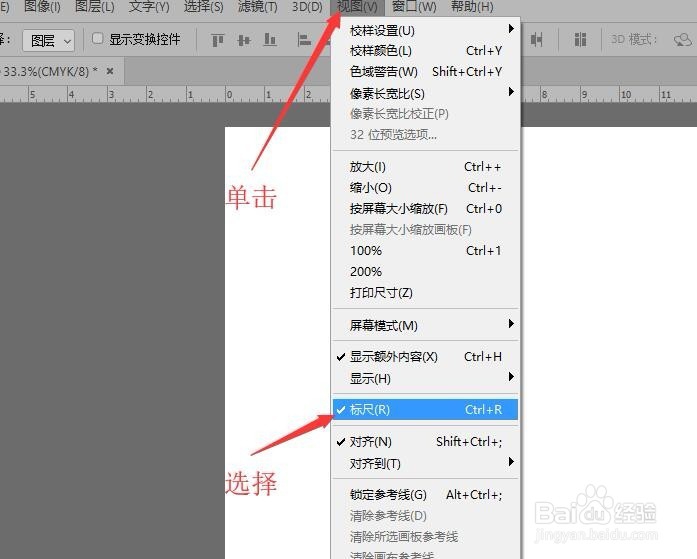Screen dimensions: 697x559
Task: Toggle the 对齐(N) snap option
Action: coord(425,442)
